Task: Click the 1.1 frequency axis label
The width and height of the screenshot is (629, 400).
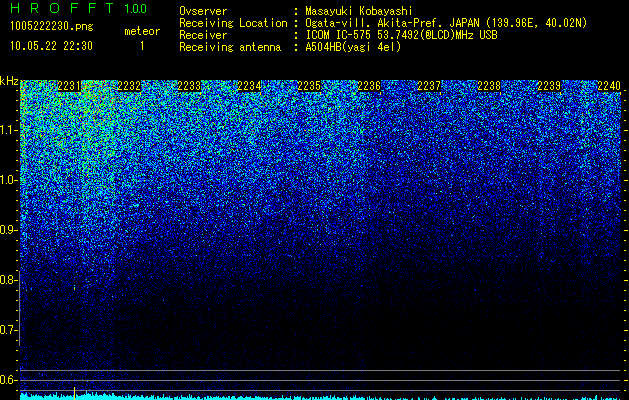Action: coord(8,130)
